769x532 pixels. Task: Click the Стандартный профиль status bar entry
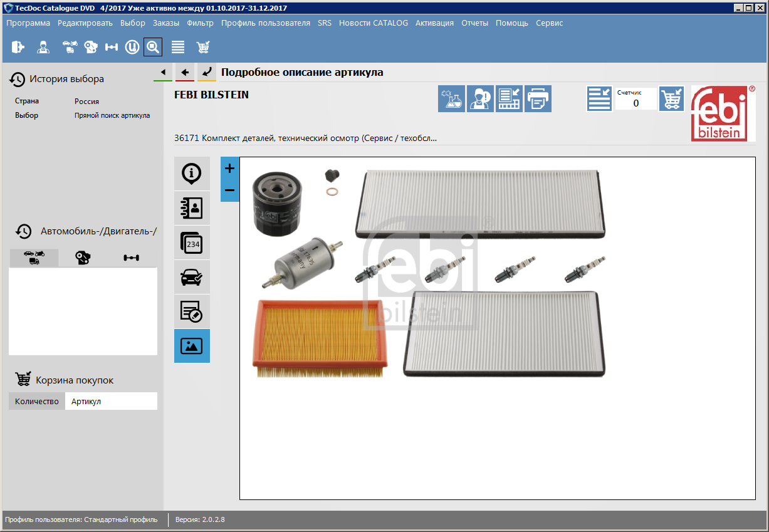(x=120, y=519)
